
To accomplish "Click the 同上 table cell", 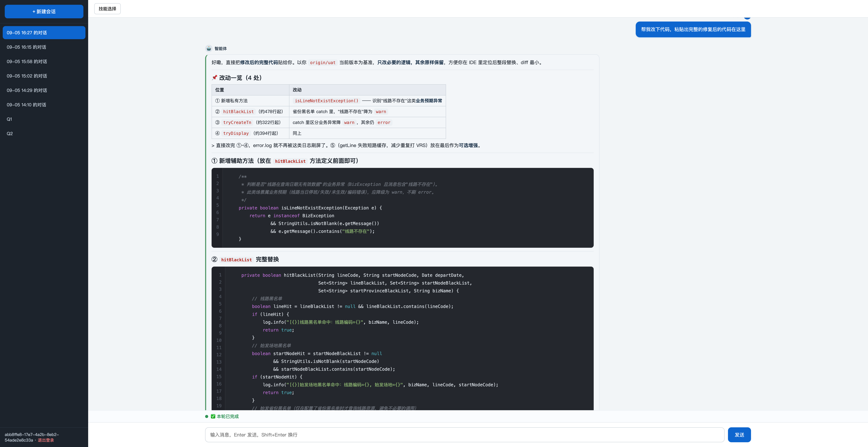I will [367, 133].
